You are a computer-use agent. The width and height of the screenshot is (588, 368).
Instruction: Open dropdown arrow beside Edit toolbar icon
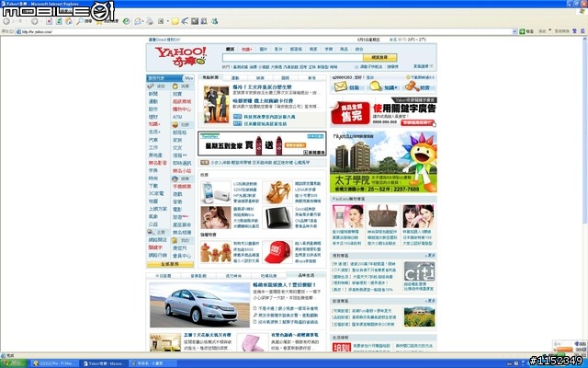[167, 21]
